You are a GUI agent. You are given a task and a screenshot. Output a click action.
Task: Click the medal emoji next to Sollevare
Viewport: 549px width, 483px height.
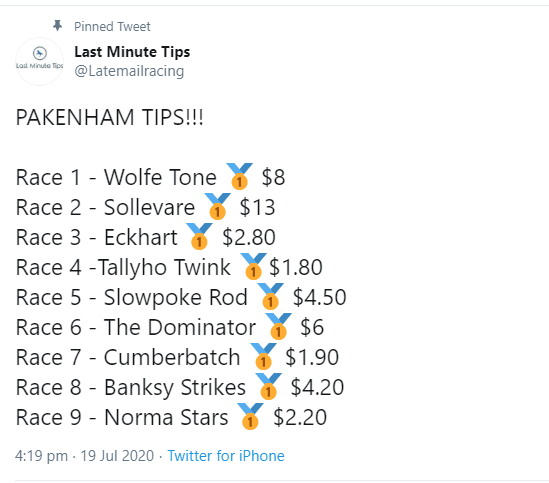pos(217,206)
